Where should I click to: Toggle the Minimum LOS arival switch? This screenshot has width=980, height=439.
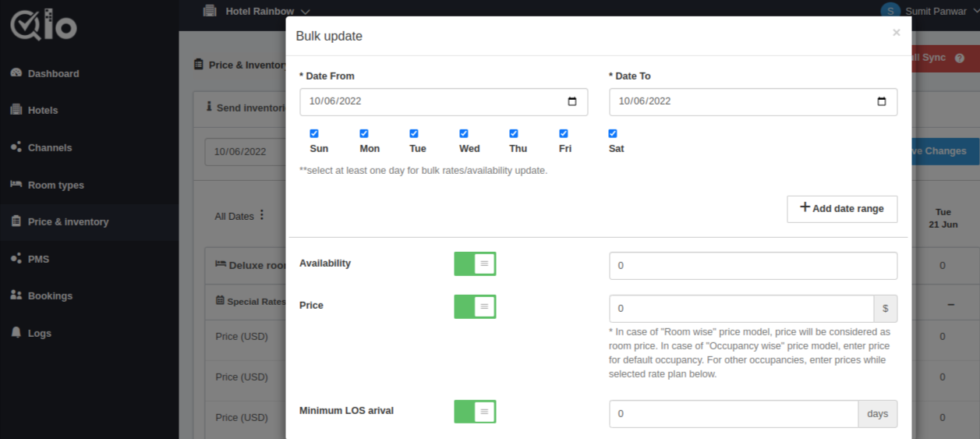point(475,412)
